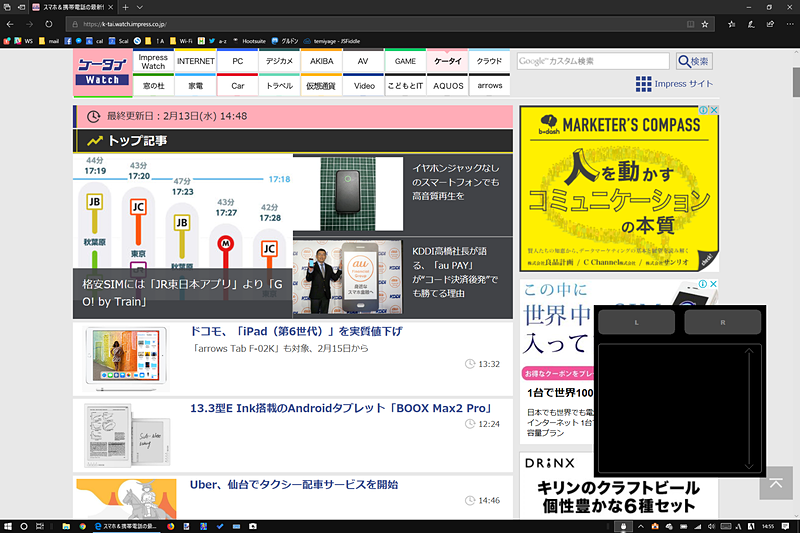Close the スマホ＆携帯電話 tab
Image resolution: width=800 pixels, height=533 pixels.
[x=110, y=7]
